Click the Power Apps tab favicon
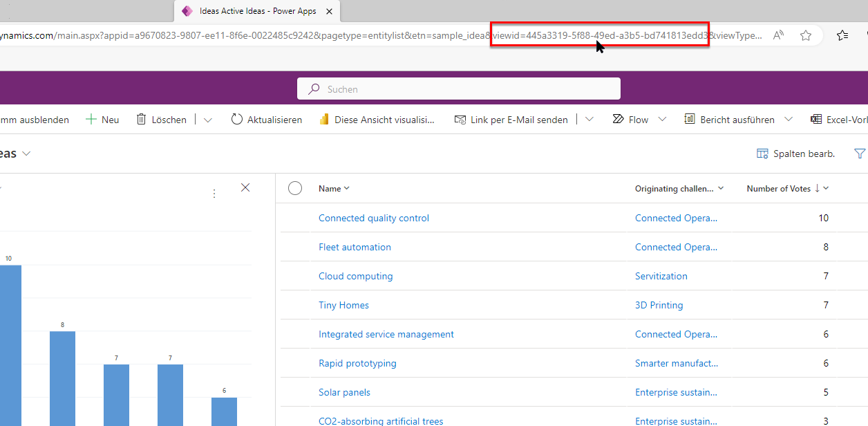The width and height of the screenshot is (868, 426). pos(187,11)
